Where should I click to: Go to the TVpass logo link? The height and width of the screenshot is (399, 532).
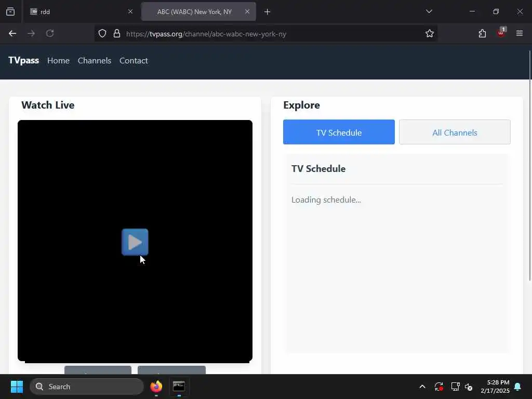click(23, 60)
